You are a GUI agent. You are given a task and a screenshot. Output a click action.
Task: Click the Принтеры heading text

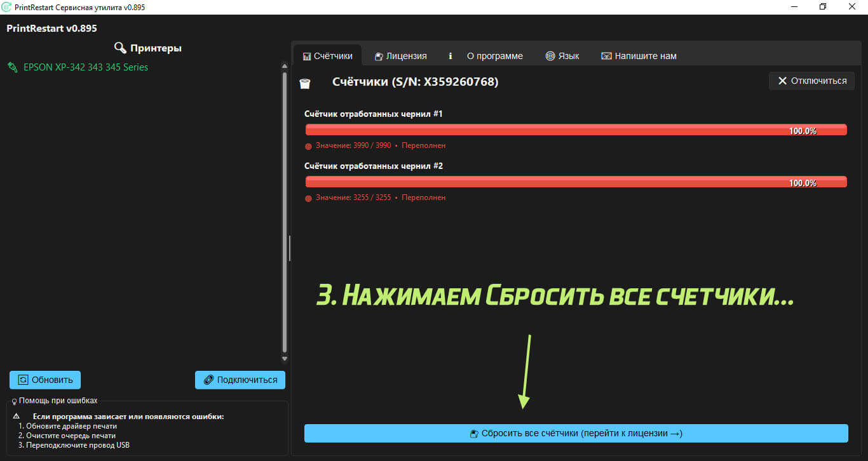coord(156,48)
